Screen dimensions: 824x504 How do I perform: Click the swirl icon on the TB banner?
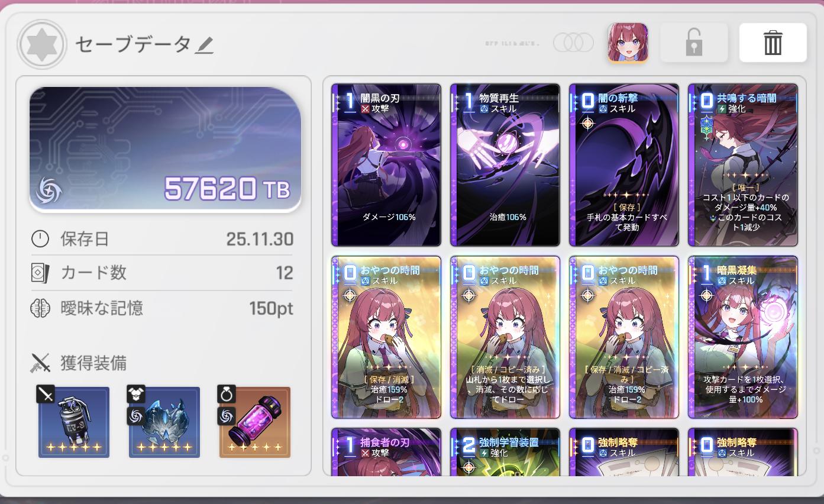49,190
